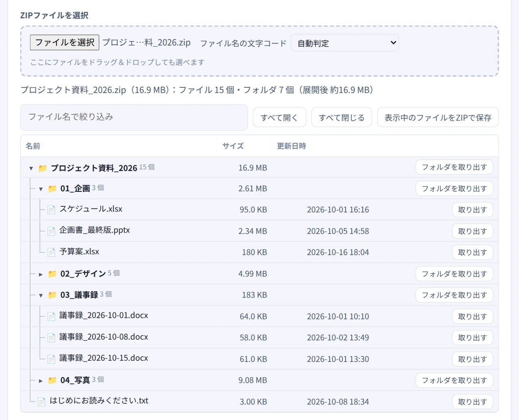Extract the プロジェクト資料_2026 folder with フォルダを取り出す
519x420 pixels.
coord(454,167)
